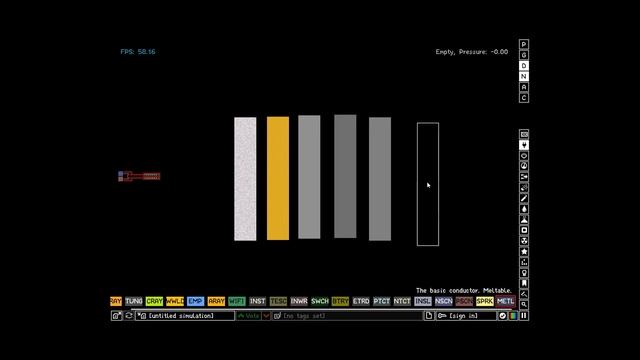This screenshot has width=640, height=360.
Task: Select the Electronics menu section plug icon
Action: point(524,145)
